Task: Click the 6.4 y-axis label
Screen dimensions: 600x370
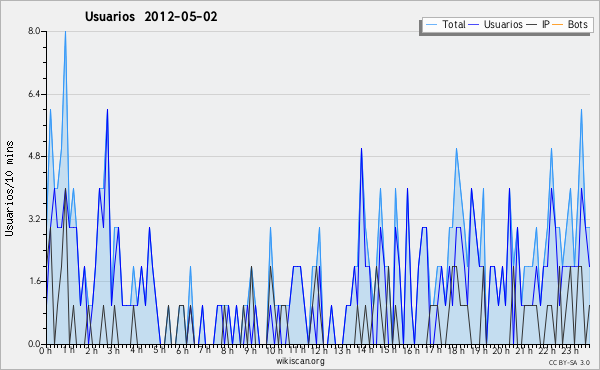Action: (x=34, y=94)
